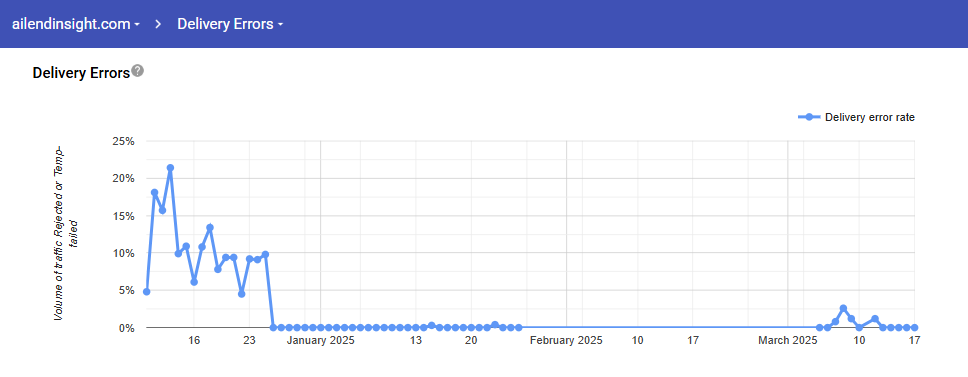The image size is (968, 377).
Task: Select the data point at December 23
Action: (249, 259)
